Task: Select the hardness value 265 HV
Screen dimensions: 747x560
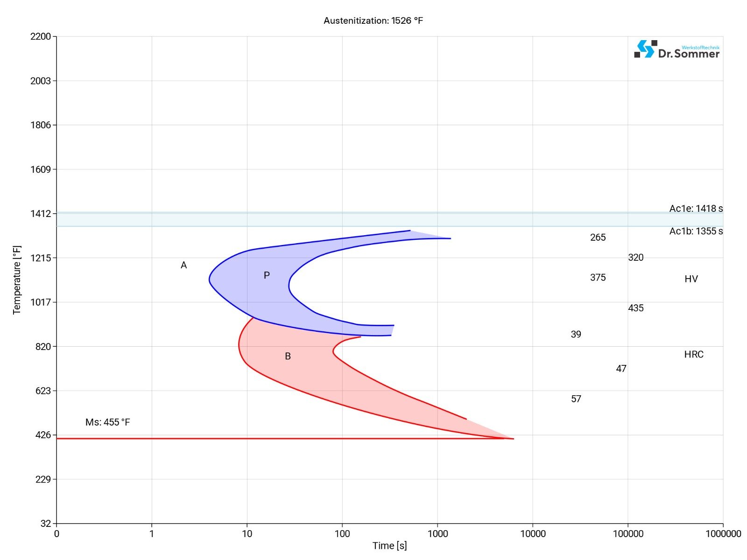Action: tap(598, 238)
